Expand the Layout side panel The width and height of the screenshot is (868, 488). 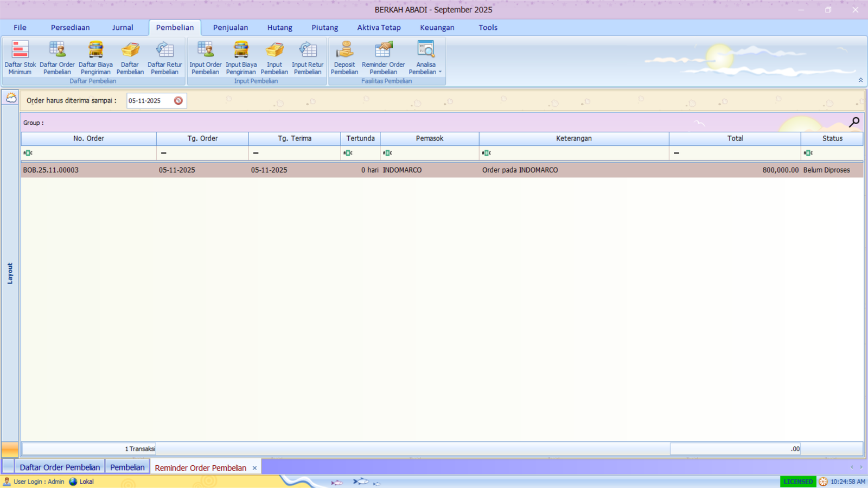point(10,273)
